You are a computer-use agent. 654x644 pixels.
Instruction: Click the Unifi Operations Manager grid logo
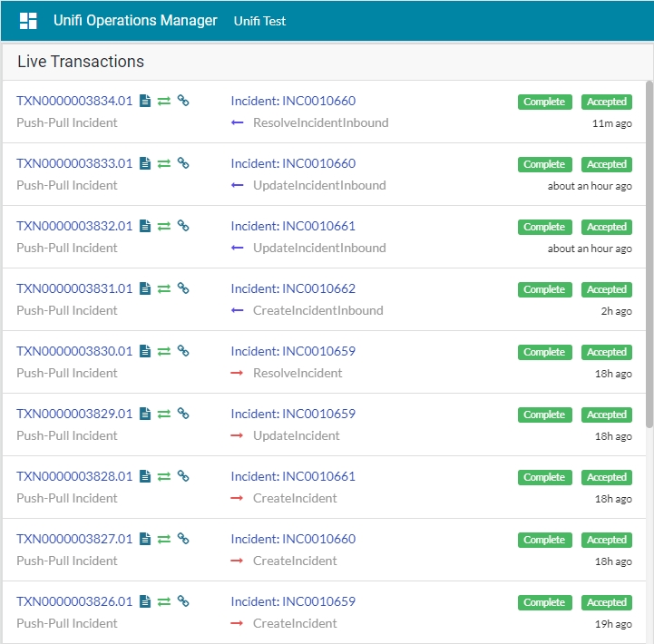[28, 21]
